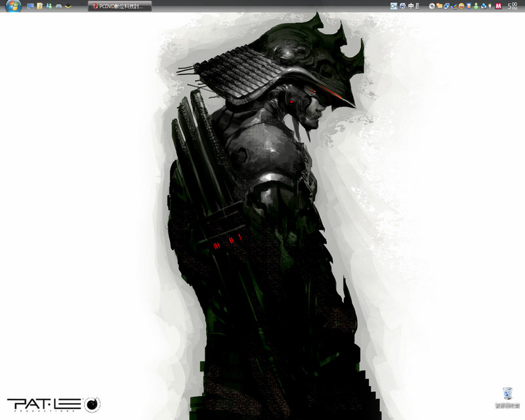Screen dimensions: 525x420
Task: Expand the language bar options handle
Action: [417, 6]
